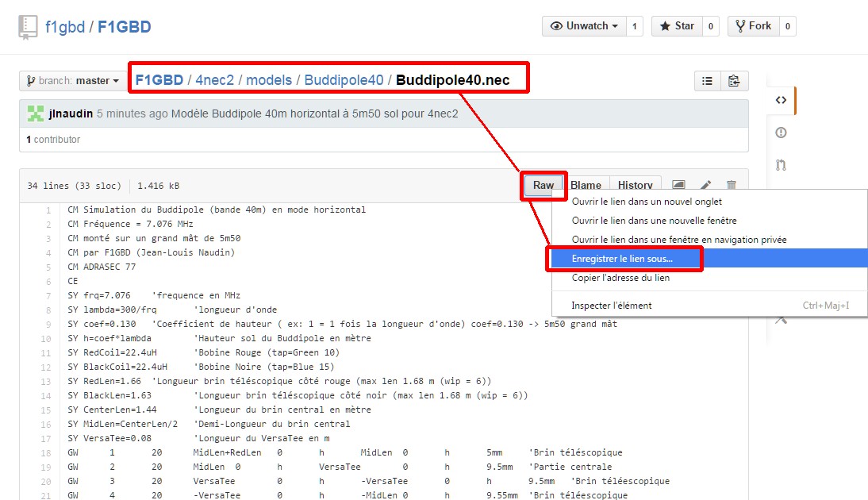This screenshot has width=868, height=500.
Task: Click the fork count 0
Action: point(787,26)
